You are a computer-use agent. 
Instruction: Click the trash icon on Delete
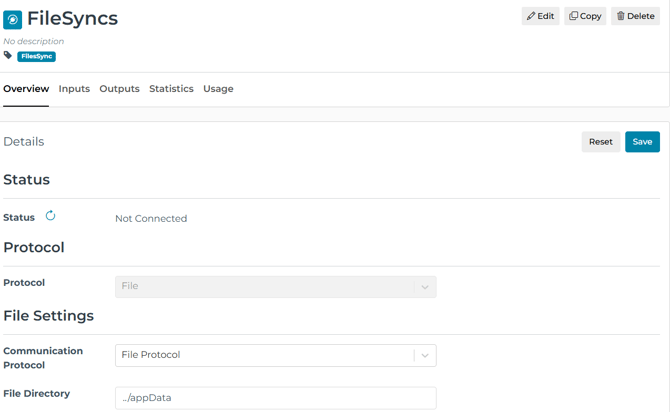point(620,16)
